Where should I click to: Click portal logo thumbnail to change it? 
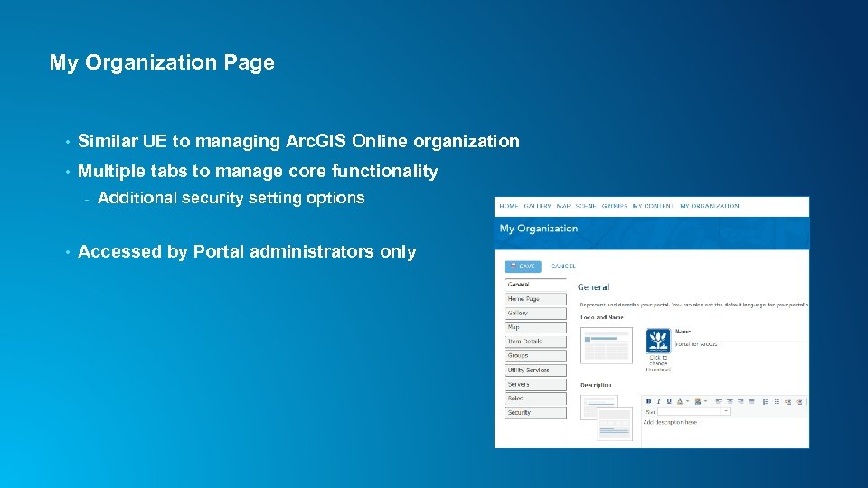click(x=658, y=341)
